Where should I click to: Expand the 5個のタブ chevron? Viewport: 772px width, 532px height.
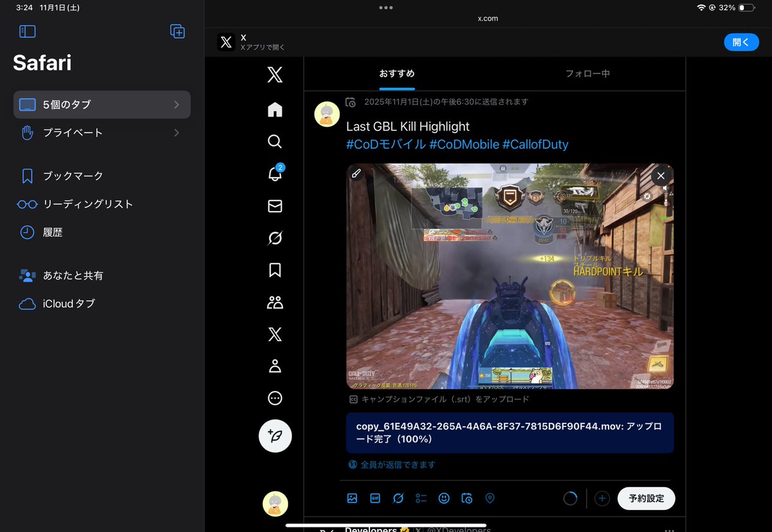point(176,104)
